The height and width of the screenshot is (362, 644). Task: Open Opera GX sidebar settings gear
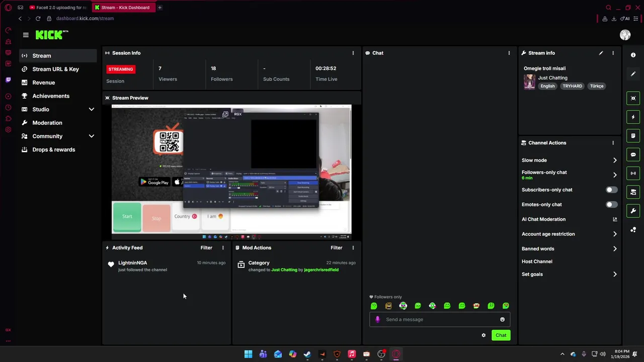(8, 130)
